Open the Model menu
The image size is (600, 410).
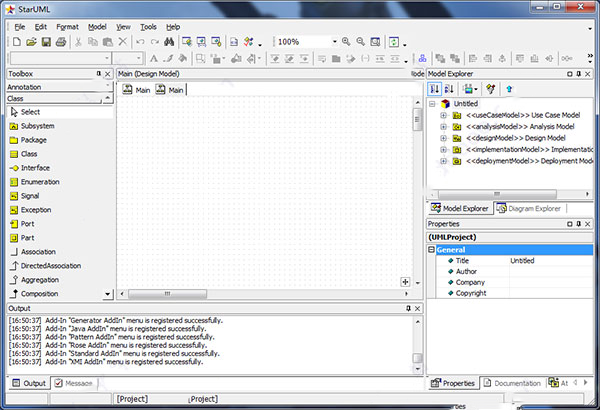[97, 26]
